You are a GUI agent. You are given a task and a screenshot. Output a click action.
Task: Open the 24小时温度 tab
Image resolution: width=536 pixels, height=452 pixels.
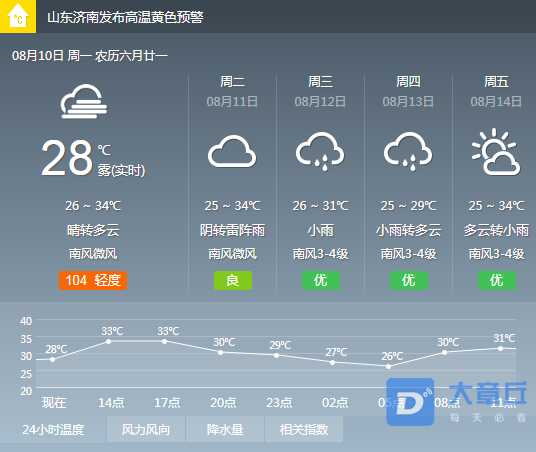point(53,429)
